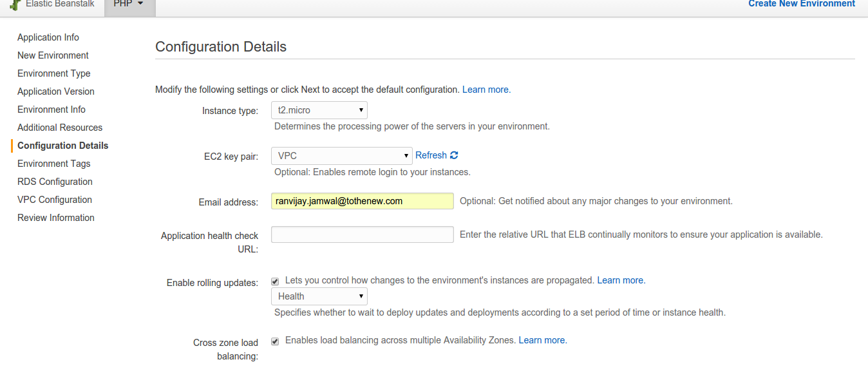Toggle the Enable rolling updates checkbox
868x373 pixels.
pos(275,282)
